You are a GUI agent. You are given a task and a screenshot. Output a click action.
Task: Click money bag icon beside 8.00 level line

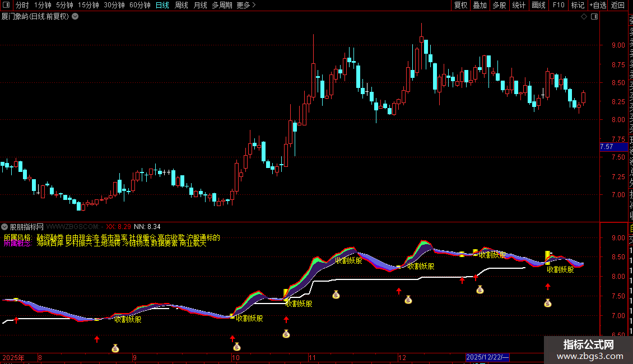coord(480,290)
